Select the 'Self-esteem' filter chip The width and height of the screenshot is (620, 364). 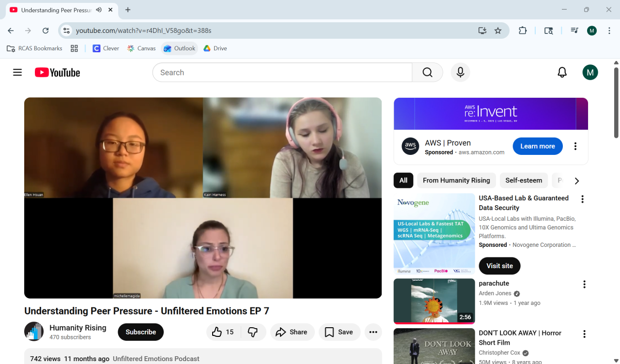pyautogui.click(x=524, y=181)
